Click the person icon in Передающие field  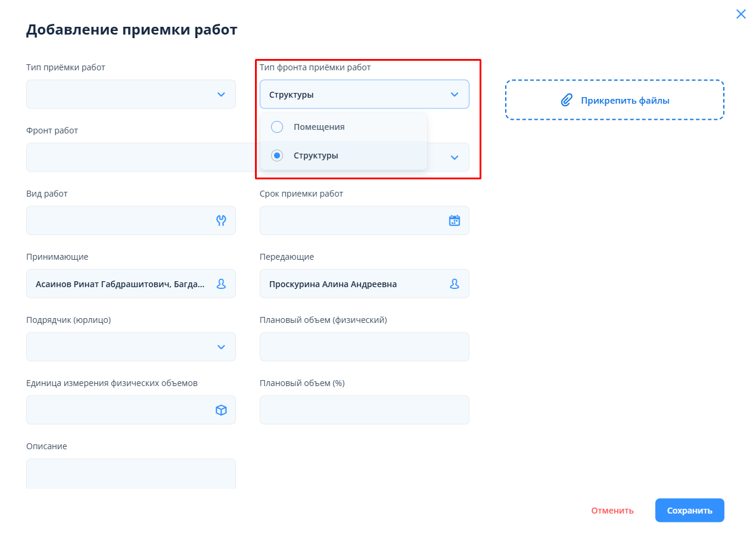tap(455, 284)
